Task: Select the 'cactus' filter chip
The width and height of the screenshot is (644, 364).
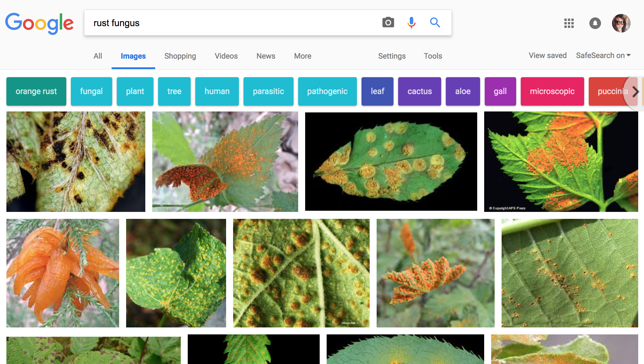Action: pos(419,91)
